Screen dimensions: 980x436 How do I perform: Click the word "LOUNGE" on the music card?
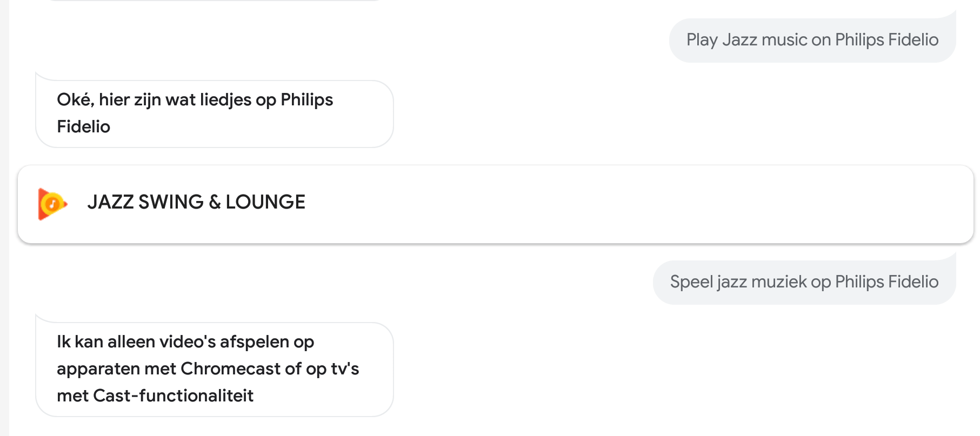coord(265,202)
